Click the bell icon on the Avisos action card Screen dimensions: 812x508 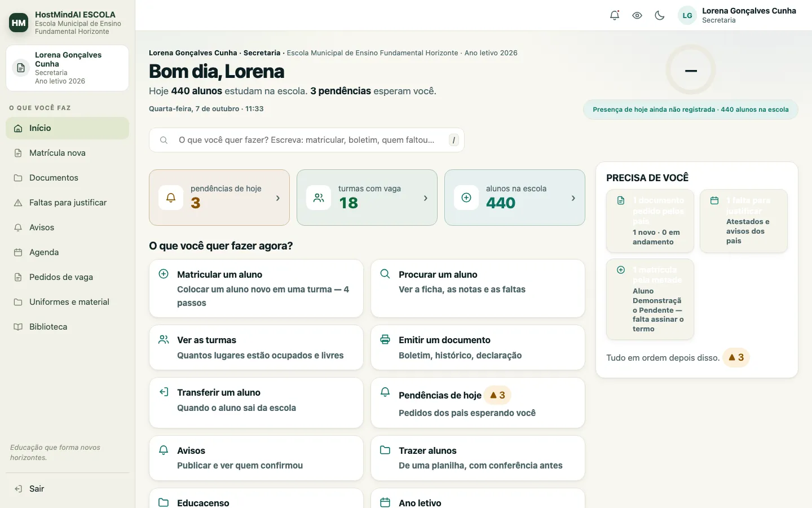point(164,450)
